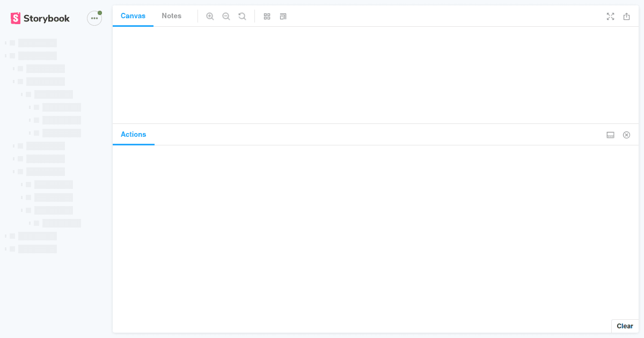Switch to the Notes tab
The width and height of the screenshot is (644, 338).
coord(171,16)
